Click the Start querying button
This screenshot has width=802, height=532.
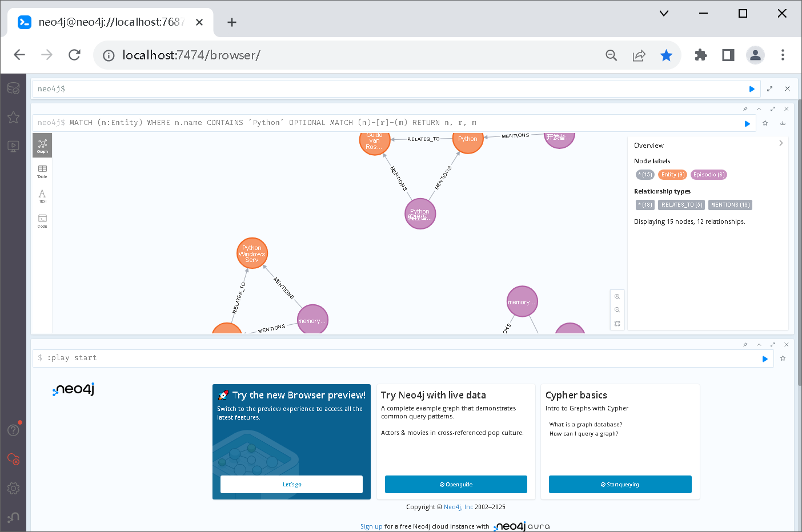point(620,484)
